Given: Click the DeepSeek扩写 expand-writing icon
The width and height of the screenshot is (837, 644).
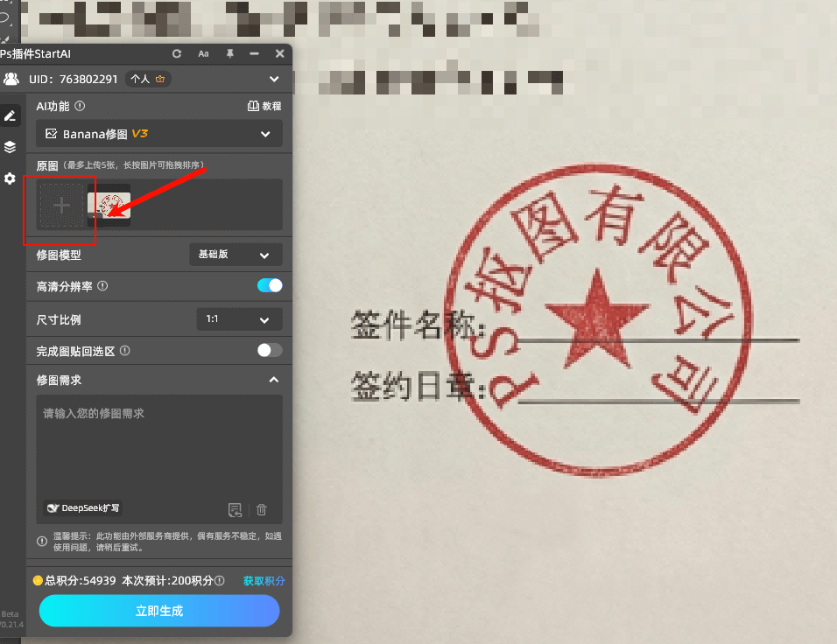Looking at the screenshot, I should point(82,507).
